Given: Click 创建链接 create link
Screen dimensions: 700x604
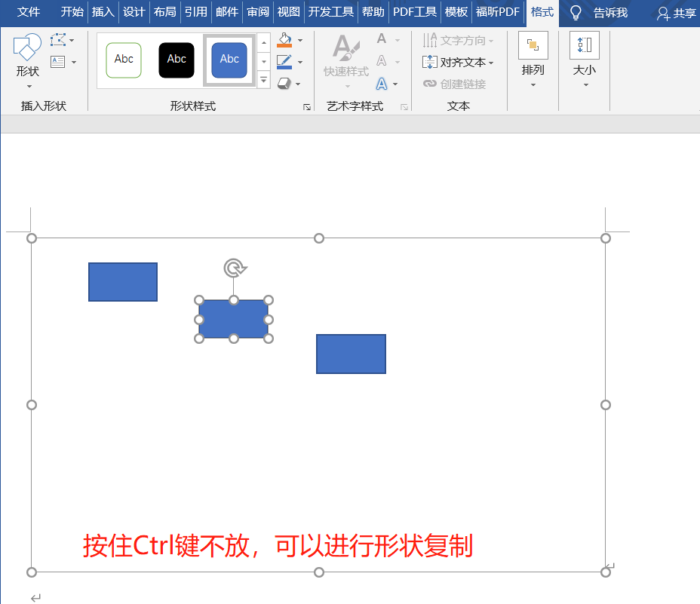Looking at the screenshot, I should click(454, 84).
